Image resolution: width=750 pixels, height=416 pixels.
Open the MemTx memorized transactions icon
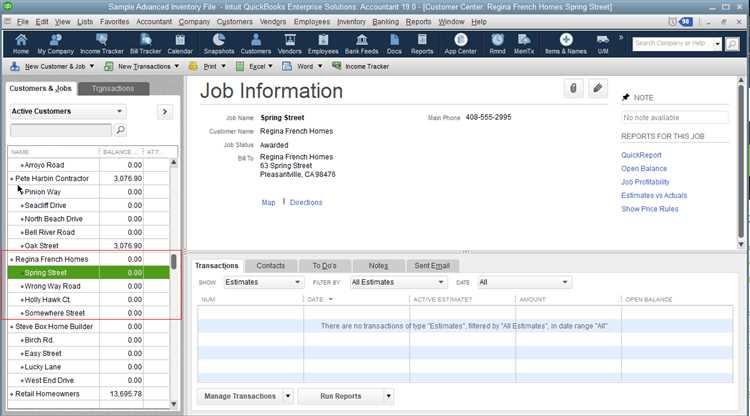tap(524, 44)
